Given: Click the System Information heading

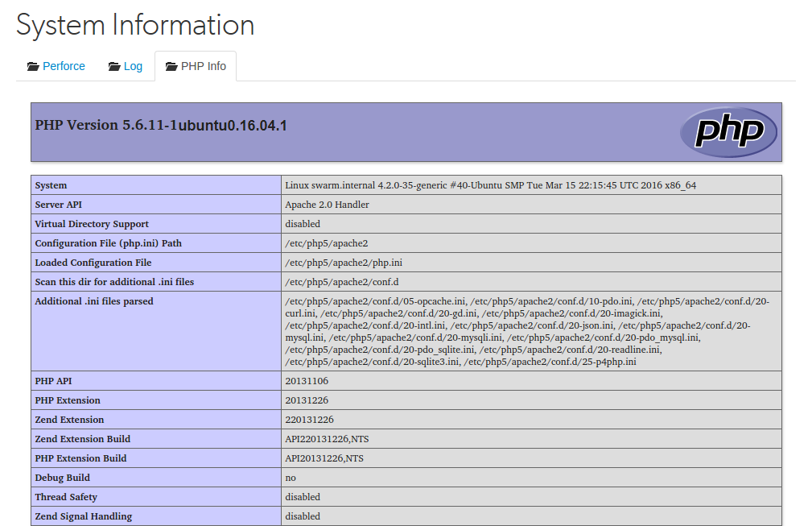Looking at the screenshot, I should (x=135, y=25).
